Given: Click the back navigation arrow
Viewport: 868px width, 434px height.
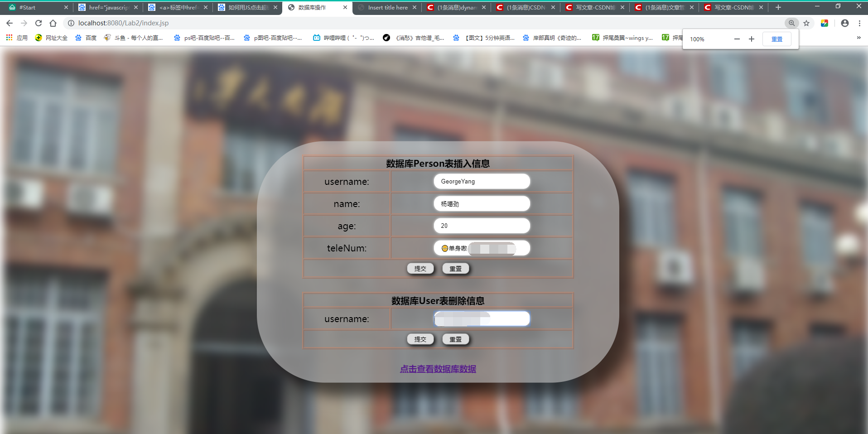Looking at the screenshot, I should [9, 23].
